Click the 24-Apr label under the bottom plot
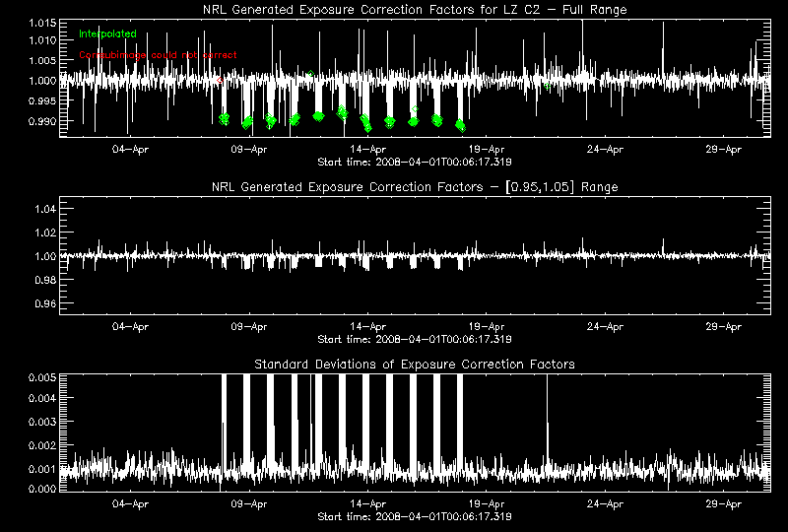This screenshot has width=788, height=532. coord(605,503)
